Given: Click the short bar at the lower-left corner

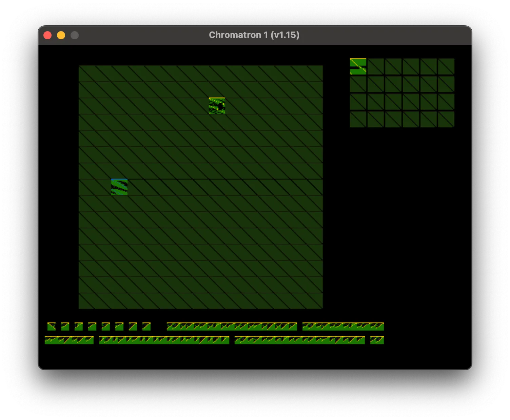Looking at the screenshot, I should click(x=69, y=340).
